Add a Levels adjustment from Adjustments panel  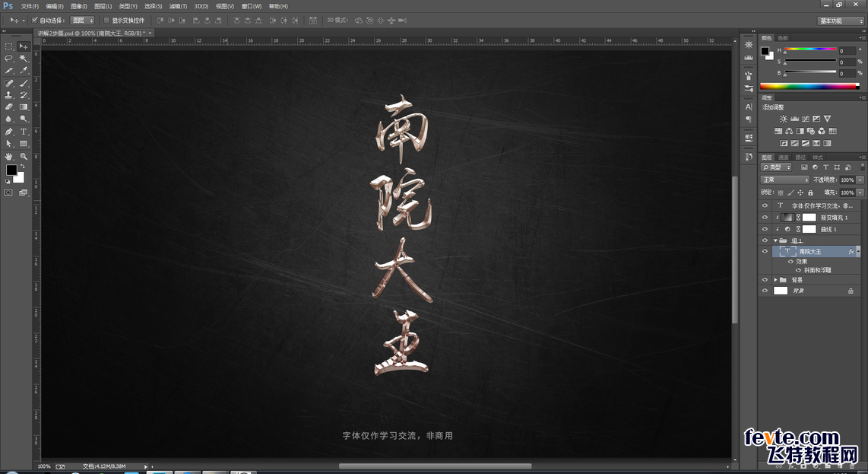[794, 119]
